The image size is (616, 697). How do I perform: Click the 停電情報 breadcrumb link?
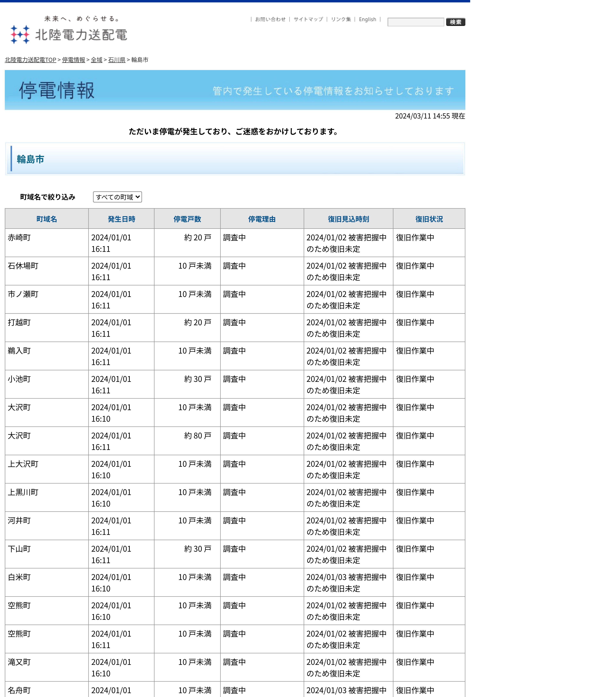tap(73, 60)
